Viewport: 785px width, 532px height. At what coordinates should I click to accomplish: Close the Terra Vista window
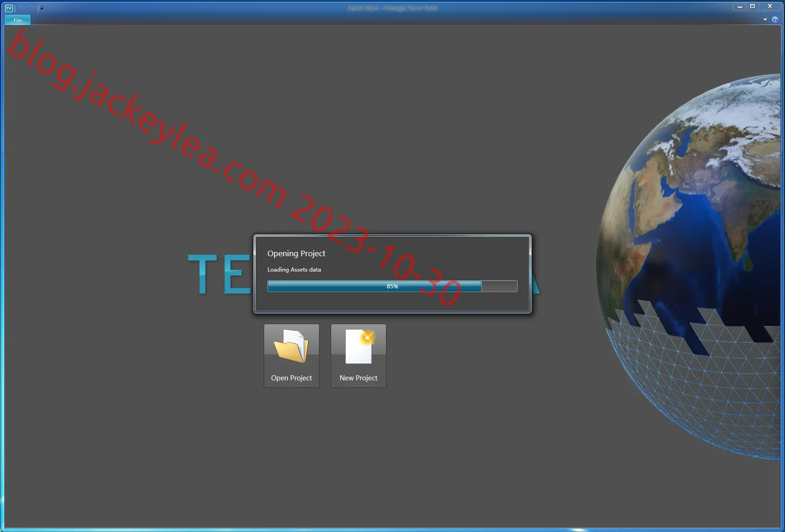(770, 7)
